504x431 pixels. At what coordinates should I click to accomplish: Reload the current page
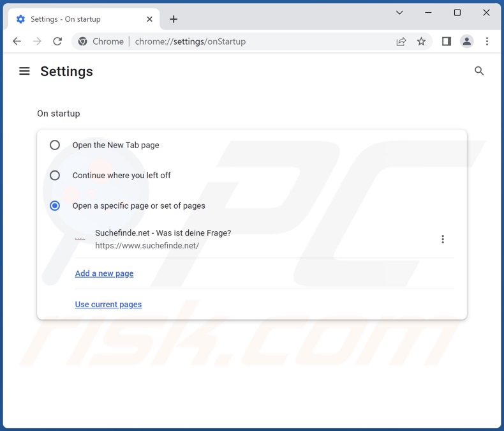pos(57,42)
